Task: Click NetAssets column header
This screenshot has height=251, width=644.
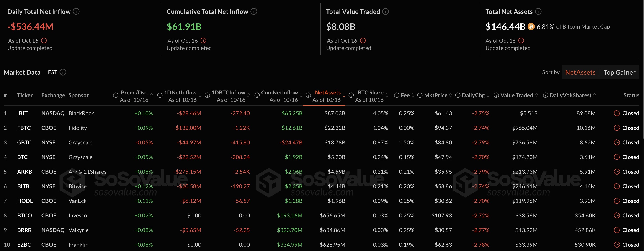Action: (327, 93)
